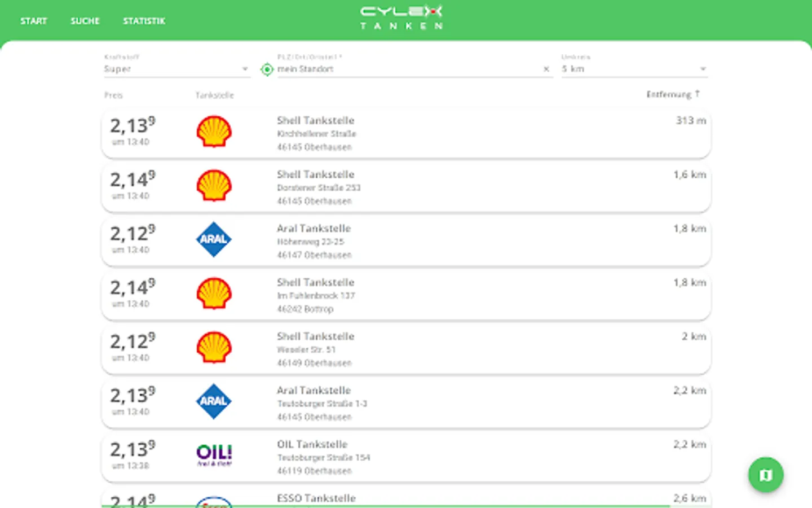The width and height of the screenshot is (812, 508).
Task: Click the 2,13 price of Teutoburger Straße Aral
Action: (x=133, y=395)
